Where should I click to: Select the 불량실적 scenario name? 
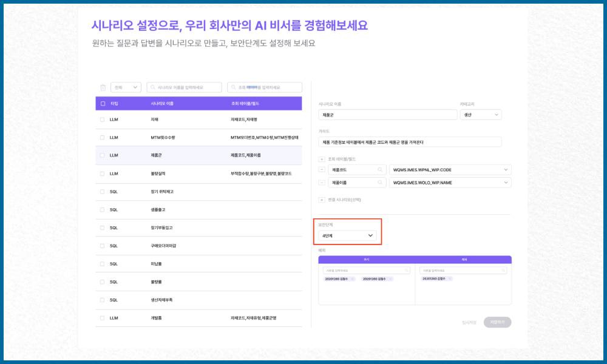pyautogui.click(x=158, y=174)
